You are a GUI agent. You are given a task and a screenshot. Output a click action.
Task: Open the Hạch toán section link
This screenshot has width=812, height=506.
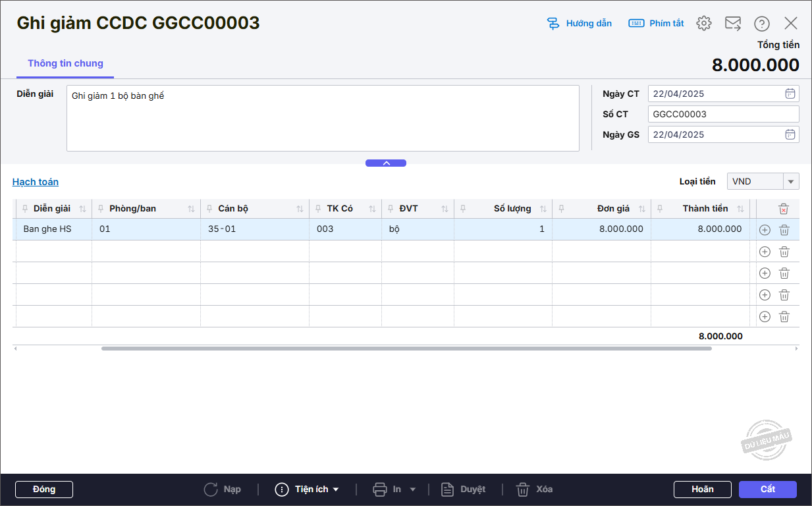coord(36,182)
